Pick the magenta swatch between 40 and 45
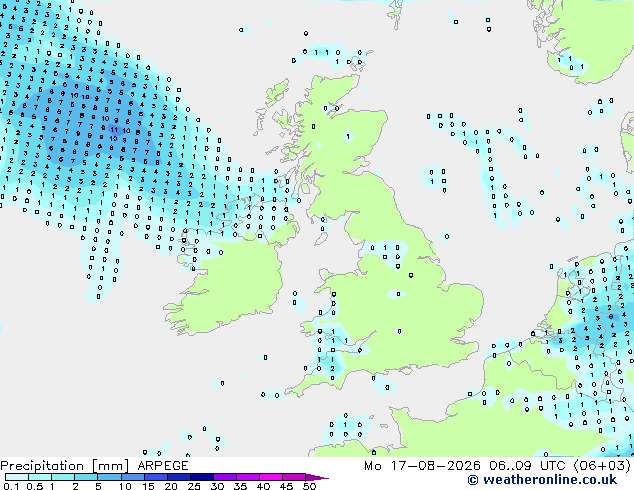 [x=271, y=477]
